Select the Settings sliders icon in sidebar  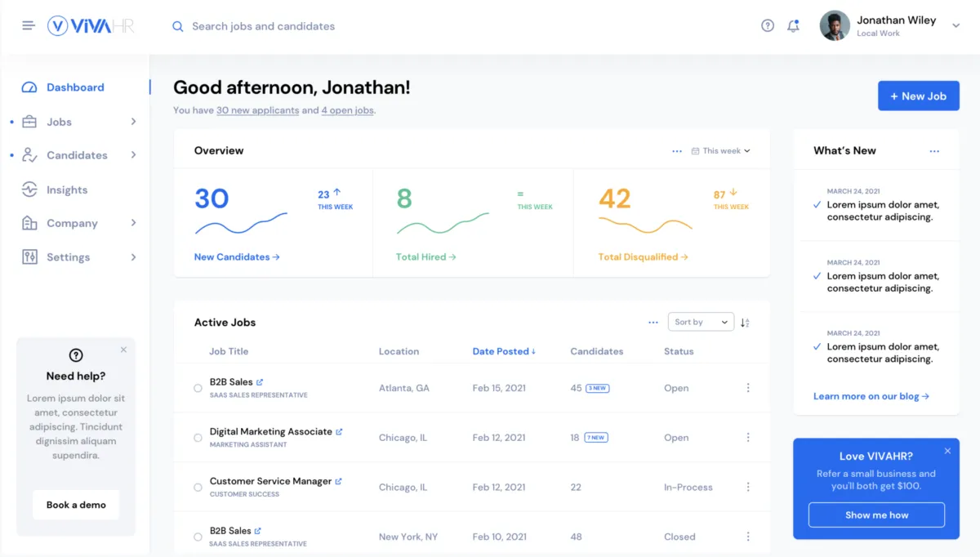pyautogui.click(x=29, y=256)
